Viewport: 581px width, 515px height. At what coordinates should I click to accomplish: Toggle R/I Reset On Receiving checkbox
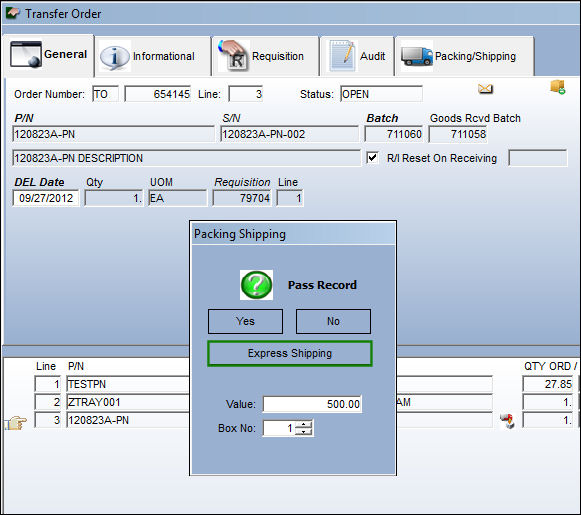pyautogui.click(x=372, y=158)
